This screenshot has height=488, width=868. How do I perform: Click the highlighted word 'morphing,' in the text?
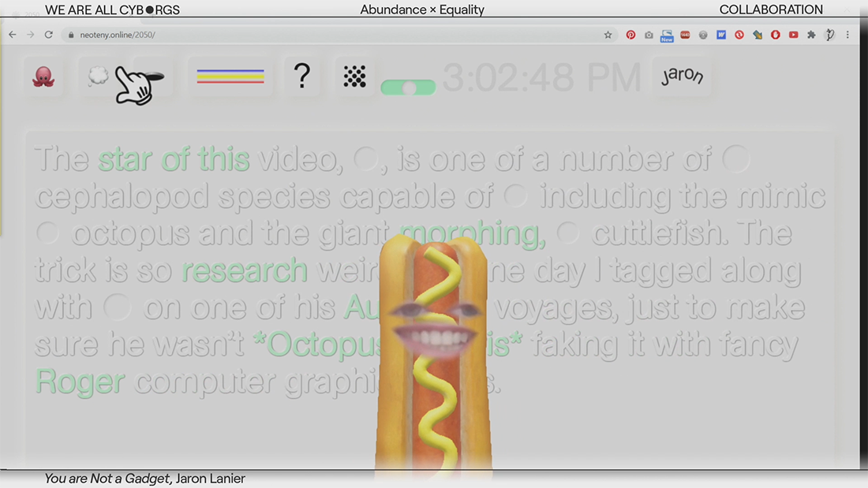(x=472, y=233)
